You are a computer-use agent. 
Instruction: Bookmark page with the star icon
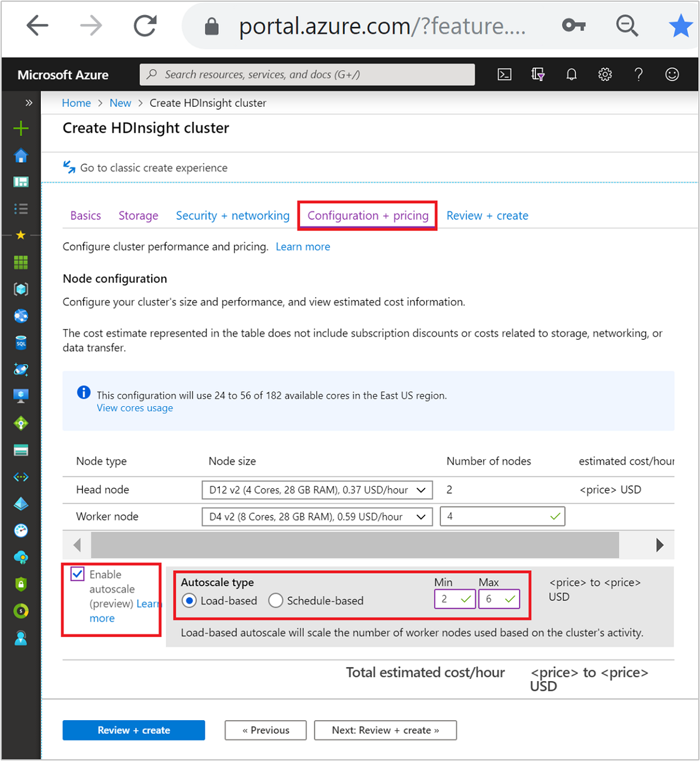tap(680, 26)
